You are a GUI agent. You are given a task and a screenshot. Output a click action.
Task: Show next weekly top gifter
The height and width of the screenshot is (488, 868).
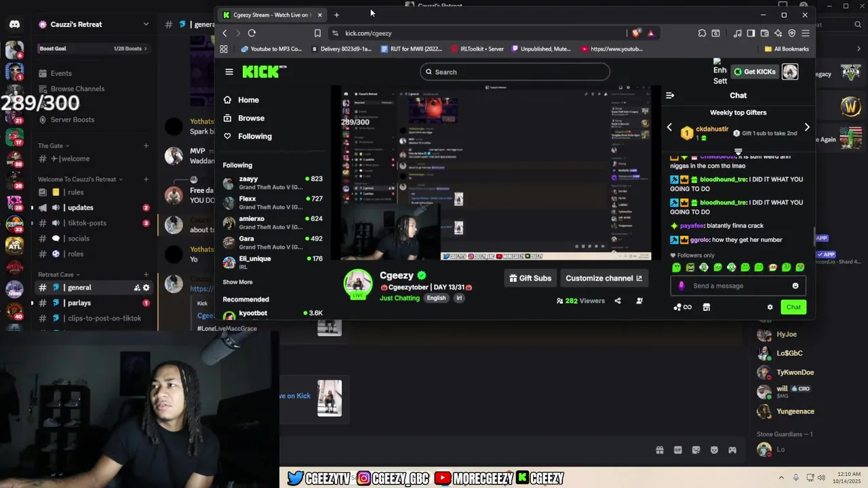[807, 127]
